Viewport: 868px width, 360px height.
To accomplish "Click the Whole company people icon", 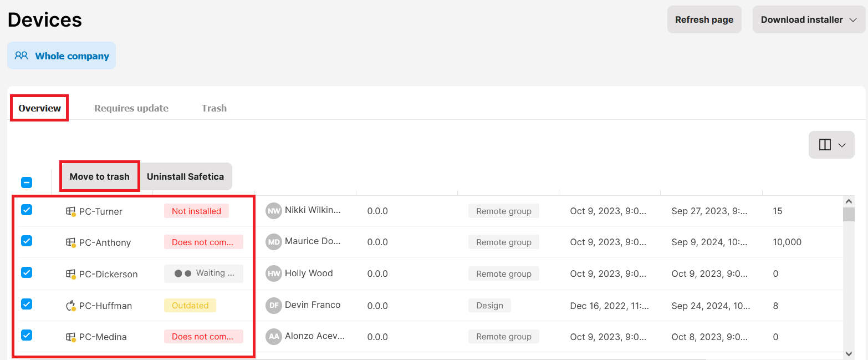I will click(22, 55).
